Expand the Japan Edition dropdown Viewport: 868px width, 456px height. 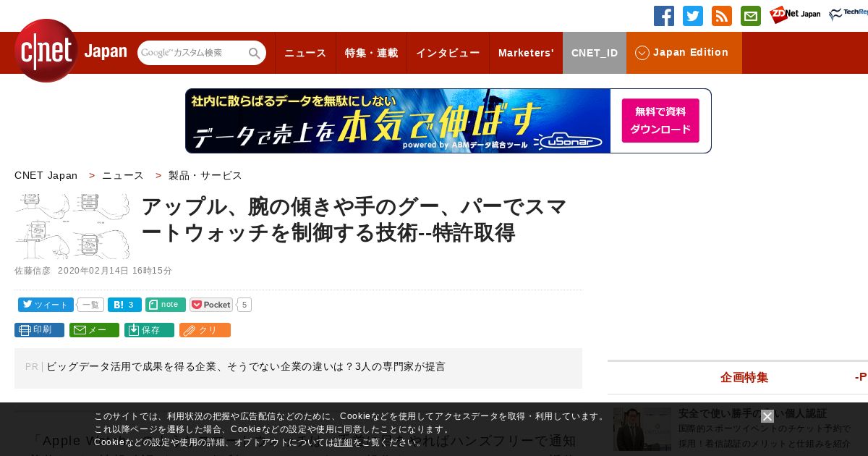point(684,53)
